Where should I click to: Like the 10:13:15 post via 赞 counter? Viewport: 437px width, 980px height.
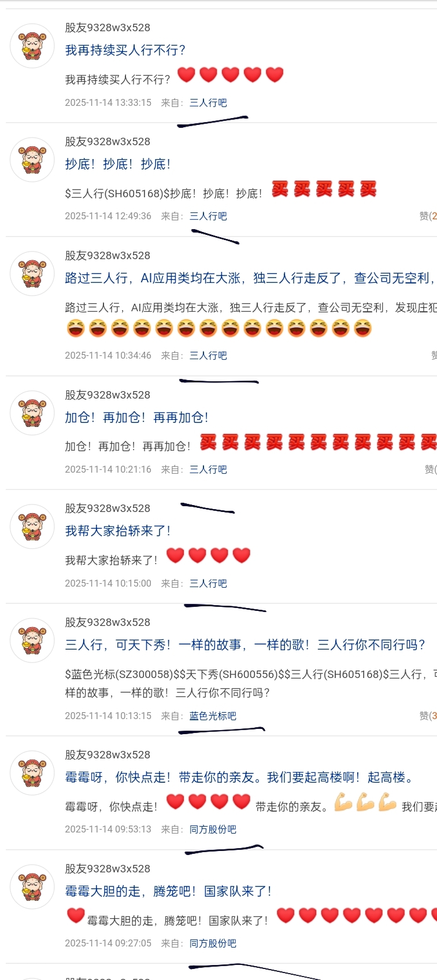pos(428,716)
